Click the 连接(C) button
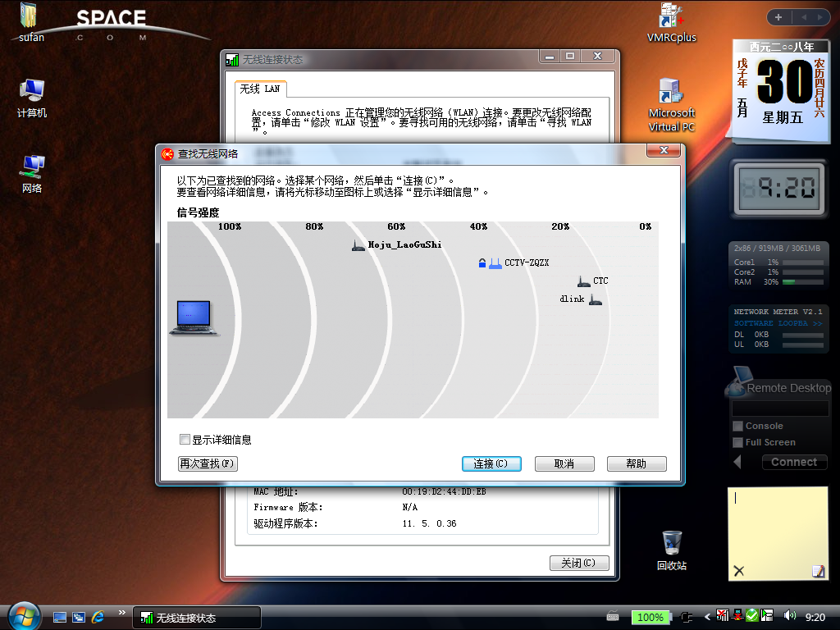Viewport: 840px width, 630px height. [491, 463]
